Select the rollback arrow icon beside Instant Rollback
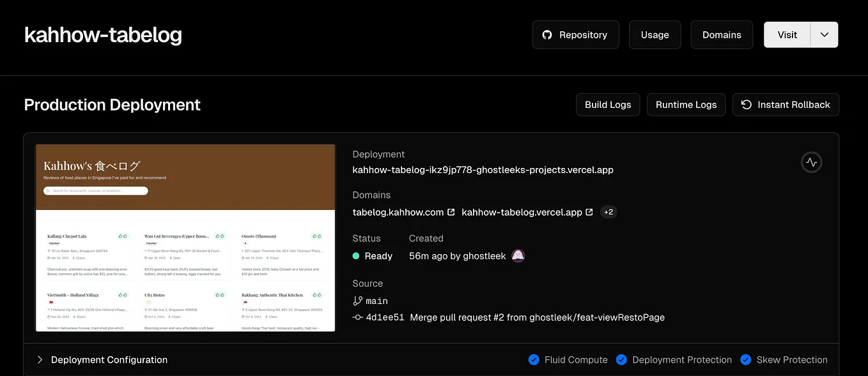The image size is (868, 376). pos(747,104)
